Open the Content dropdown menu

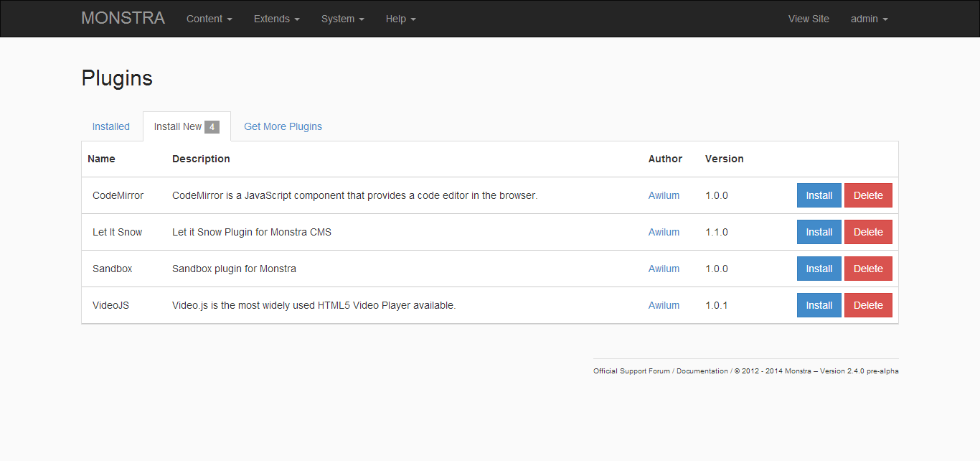209,19
